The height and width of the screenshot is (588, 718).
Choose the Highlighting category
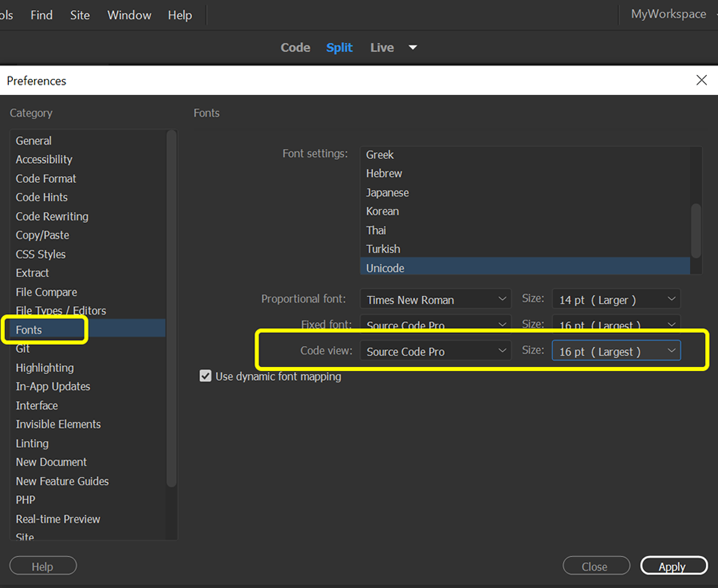[x=45, y=368]
